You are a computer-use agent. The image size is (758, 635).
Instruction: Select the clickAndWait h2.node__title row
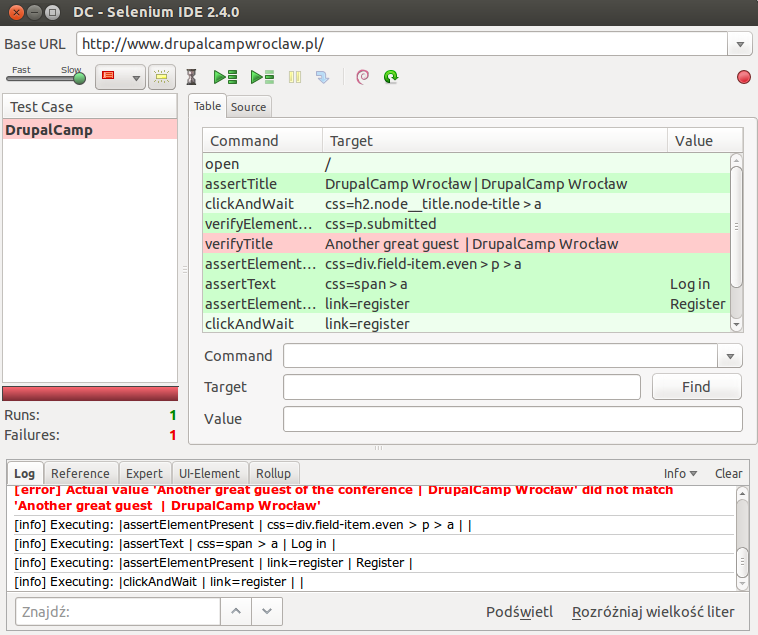coord(466,204)
